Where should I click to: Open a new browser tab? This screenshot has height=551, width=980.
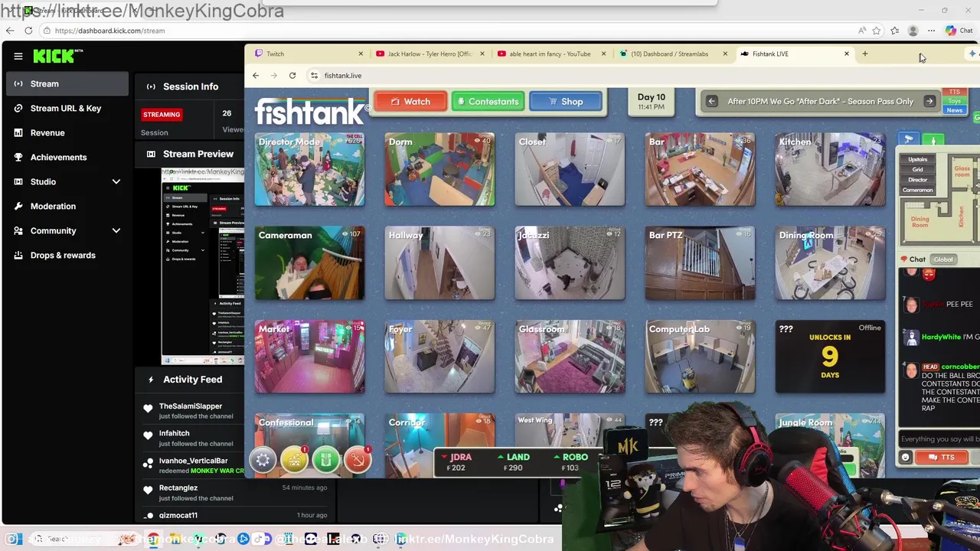(x=864, y=54)
